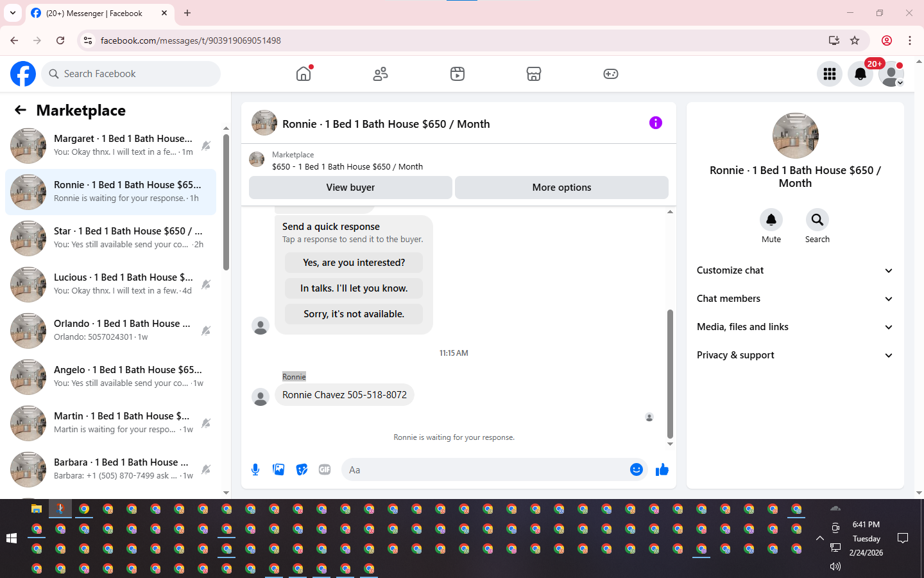Open the Marketplace storefront icon

tap(534, 74)
